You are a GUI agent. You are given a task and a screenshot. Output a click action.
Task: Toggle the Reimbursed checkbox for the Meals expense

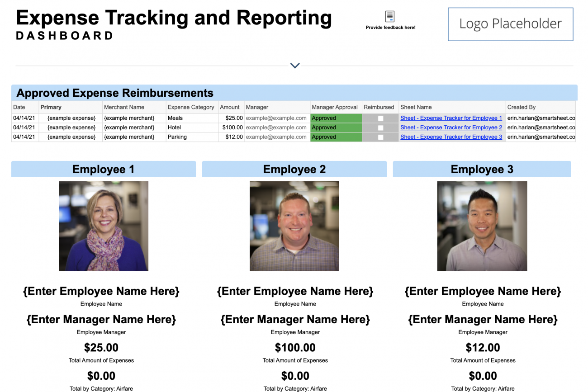(x=380, y=118)
